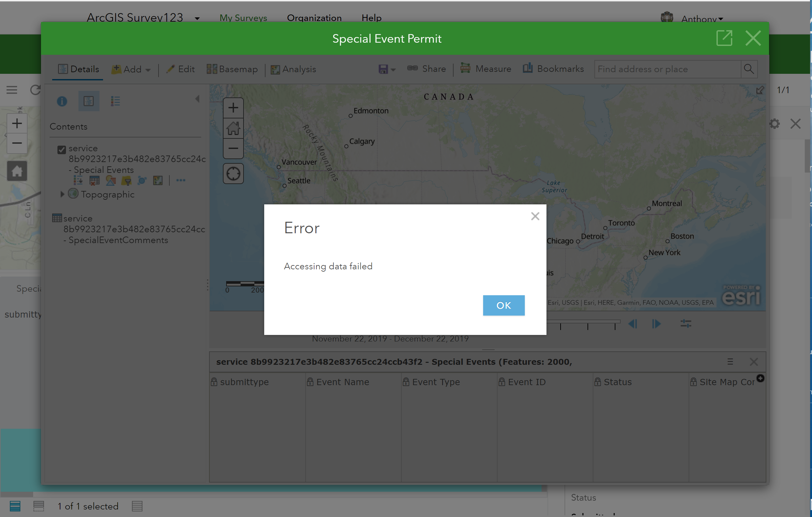Go to My Surveys
812x517 pixels.
pyautogui.click(x=243, y=18)
